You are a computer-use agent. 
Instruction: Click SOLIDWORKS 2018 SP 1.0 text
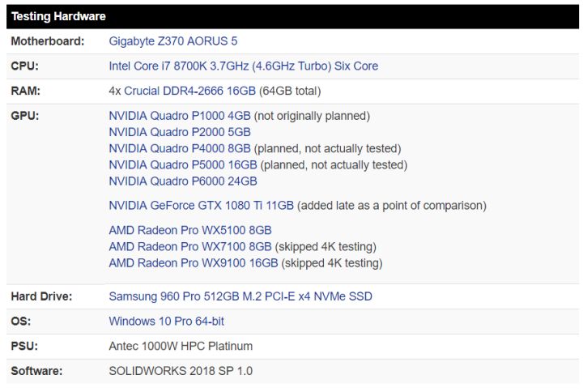(181, 371)
